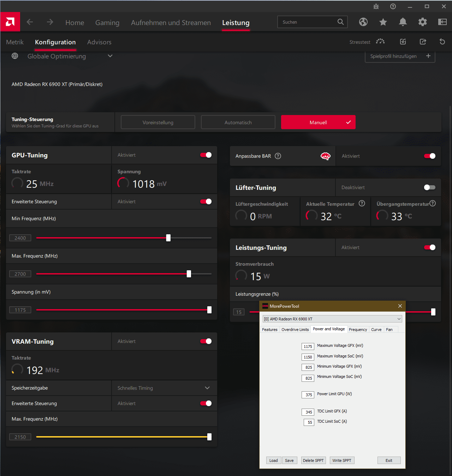Toggle the Leistungs-Tuning switch

click(430, 247)
